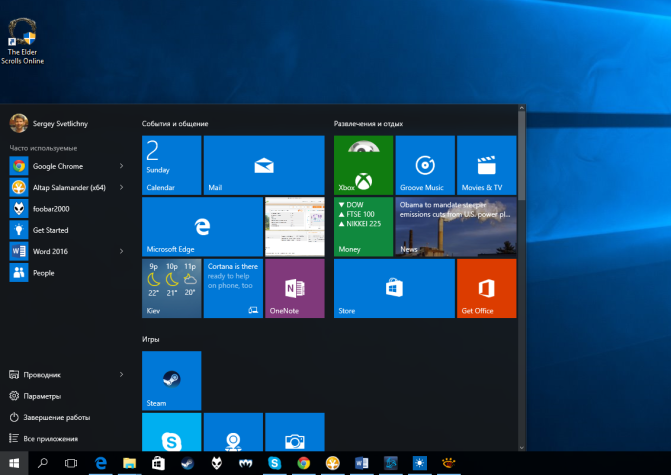Click the scroll down arrow of the Start menu

pyautogui.click(x=521, y=448)
